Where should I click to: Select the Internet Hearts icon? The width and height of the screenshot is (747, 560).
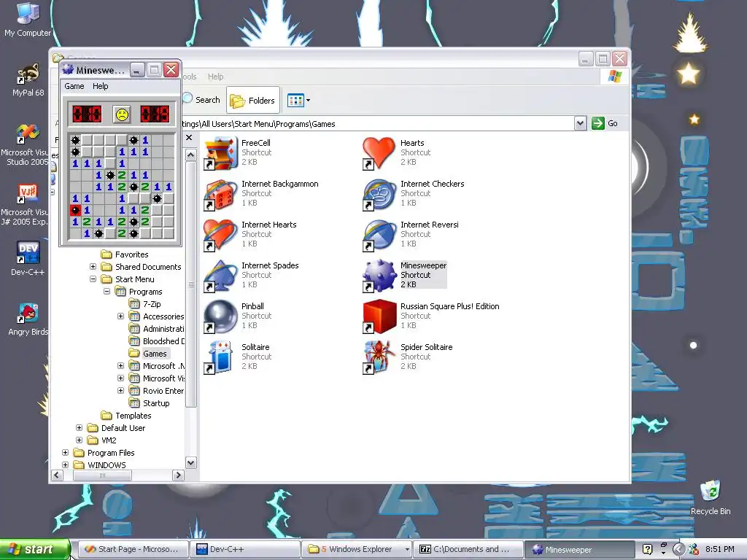[220, 236]
